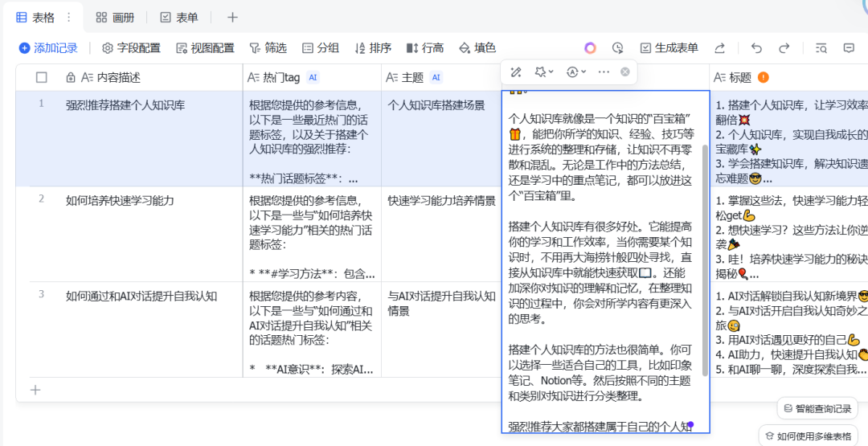Screen dimensions: 868x446
Task: Open the floating toolbar more options
Action: coord(604,72)
